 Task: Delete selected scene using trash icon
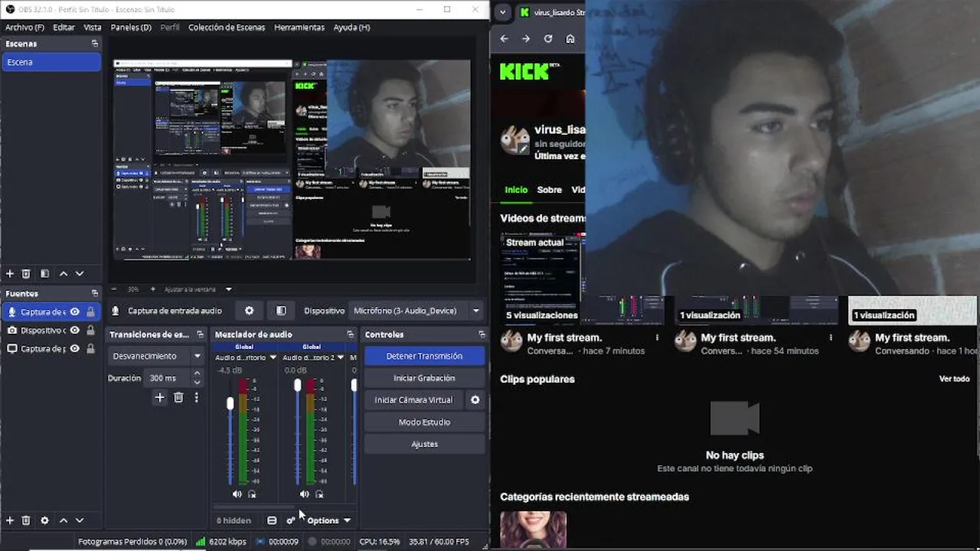(x=26, y=273)
